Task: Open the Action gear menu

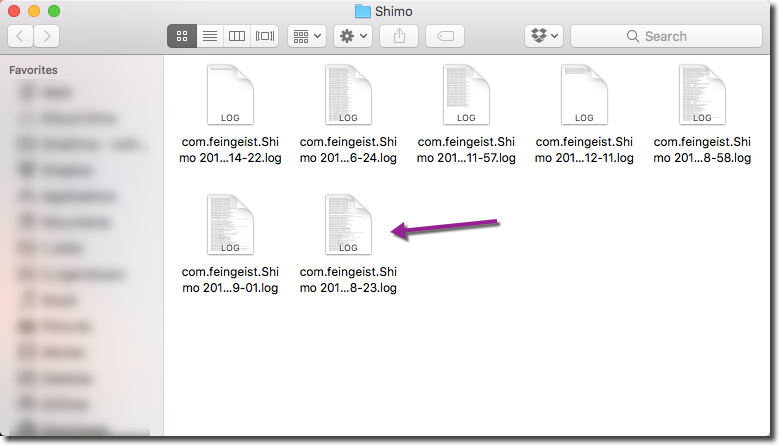Action: (x=353, y=36)
